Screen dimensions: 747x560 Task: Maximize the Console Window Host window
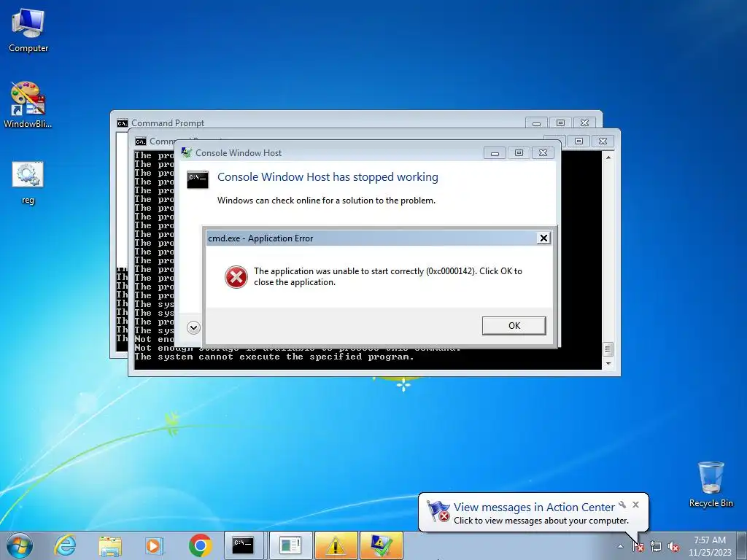(x=519, y=153)
